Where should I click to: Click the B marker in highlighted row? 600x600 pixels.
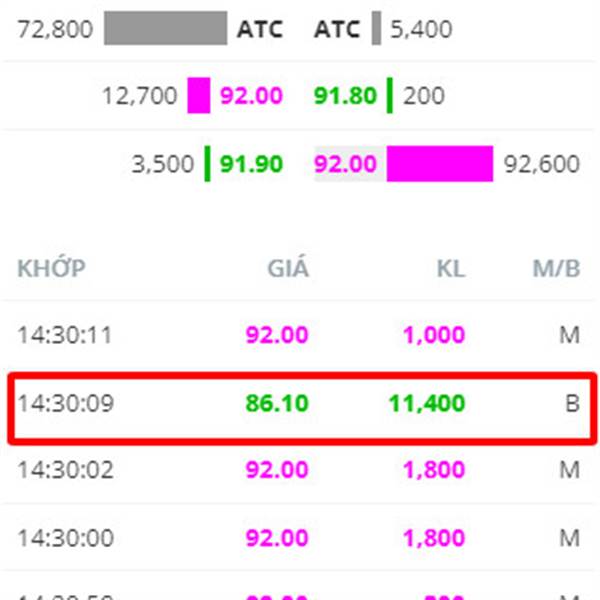(x=572, y=403)
